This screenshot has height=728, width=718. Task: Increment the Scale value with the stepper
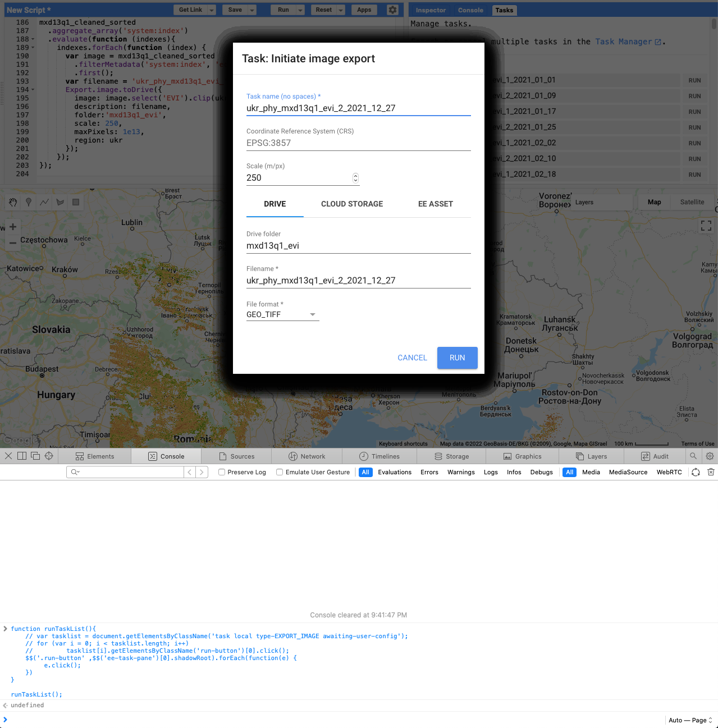355,175
